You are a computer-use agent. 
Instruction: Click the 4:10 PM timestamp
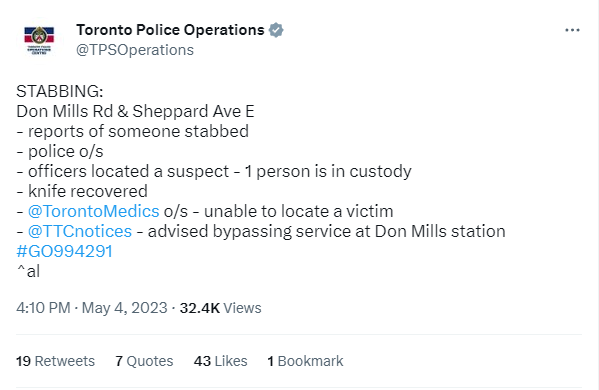43,308
